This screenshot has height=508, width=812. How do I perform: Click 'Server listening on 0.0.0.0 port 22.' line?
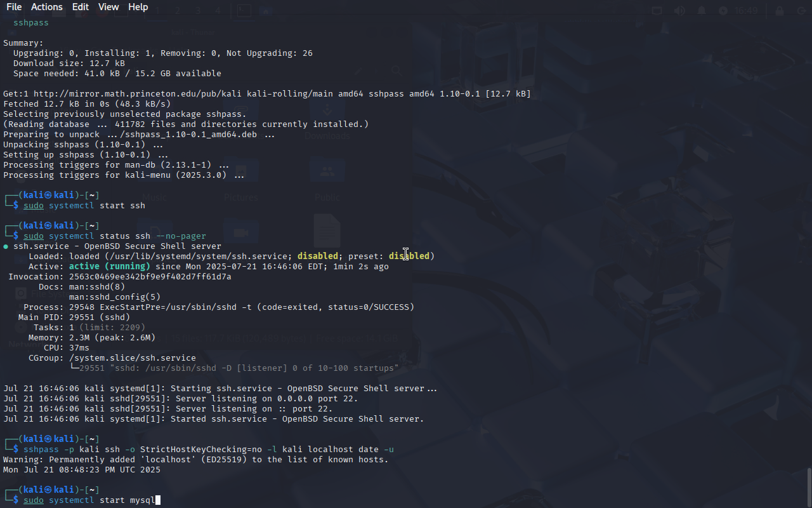tap(181, 399)
